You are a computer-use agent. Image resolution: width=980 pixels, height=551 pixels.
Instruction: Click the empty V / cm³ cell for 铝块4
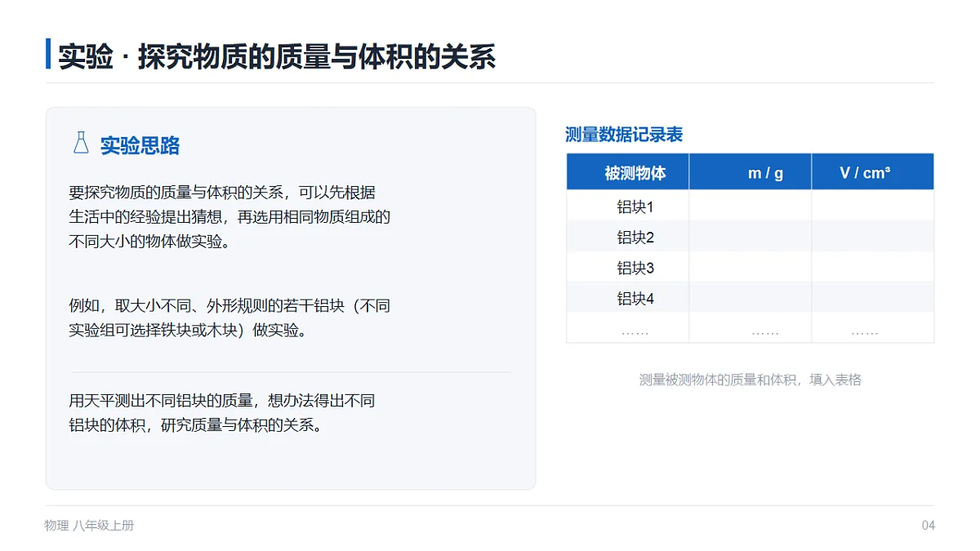[x=873, y=297]
